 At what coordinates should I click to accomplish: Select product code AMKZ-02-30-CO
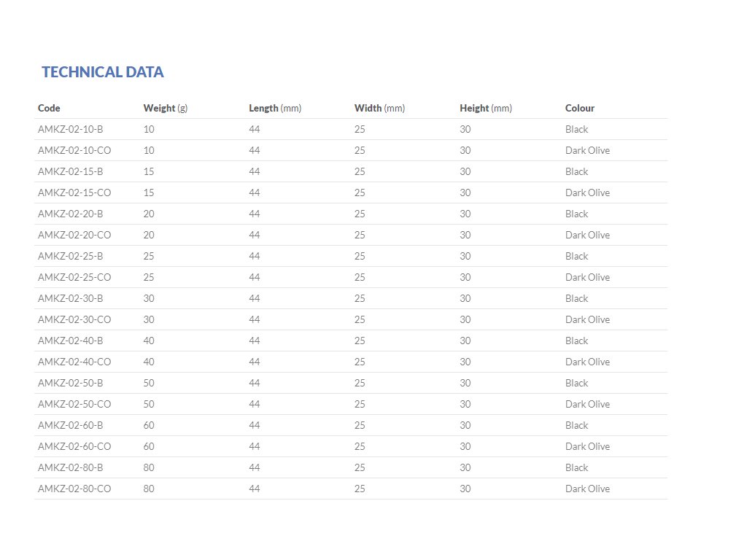(74, 319)
